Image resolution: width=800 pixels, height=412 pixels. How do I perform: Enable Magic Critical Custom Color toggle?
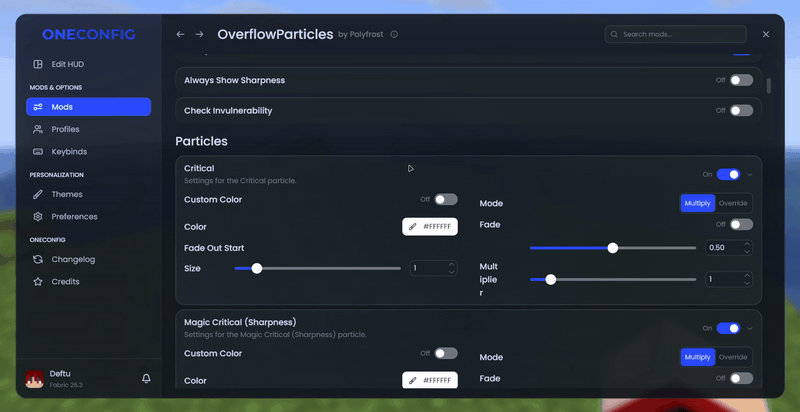coord(446,353)
